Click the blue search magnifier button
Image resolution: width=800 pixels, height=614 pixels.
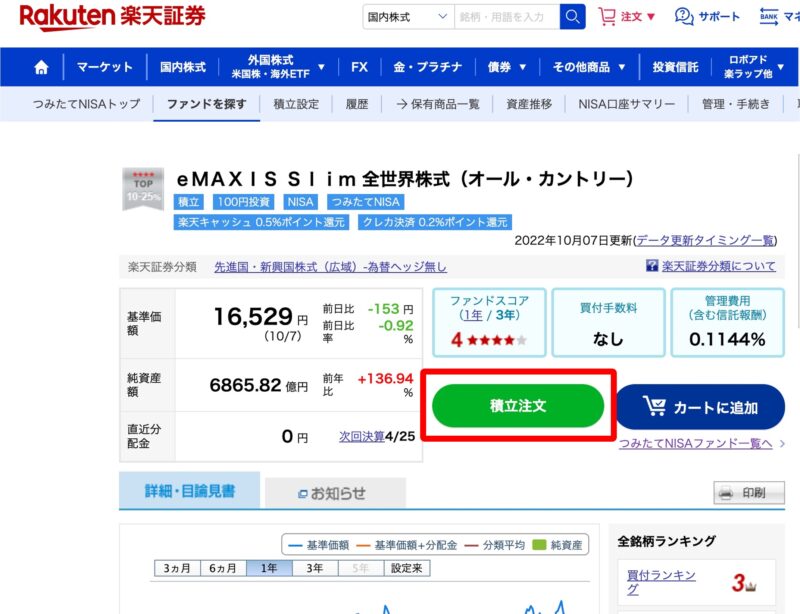point(572,17)
